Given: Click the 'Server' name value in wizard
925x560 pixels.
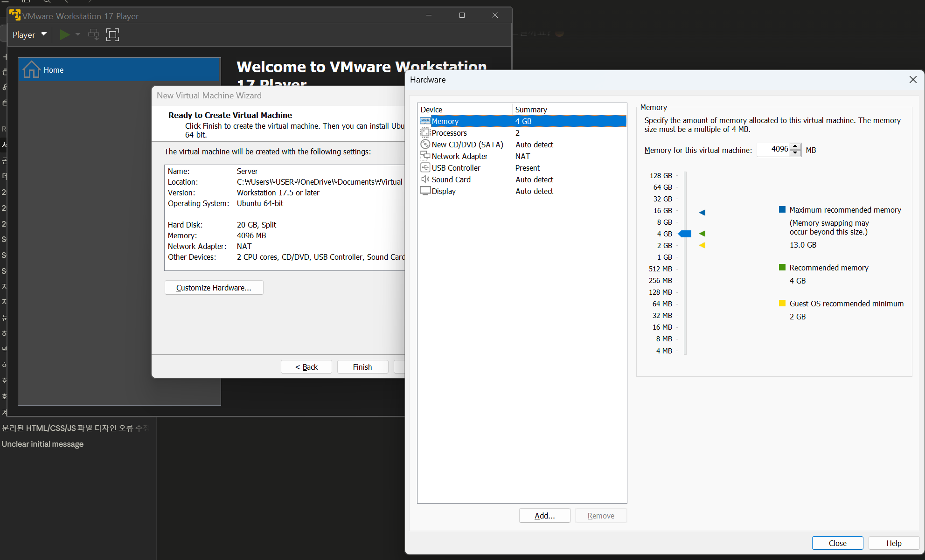Looking at the screenshot, I should (247, 171).
